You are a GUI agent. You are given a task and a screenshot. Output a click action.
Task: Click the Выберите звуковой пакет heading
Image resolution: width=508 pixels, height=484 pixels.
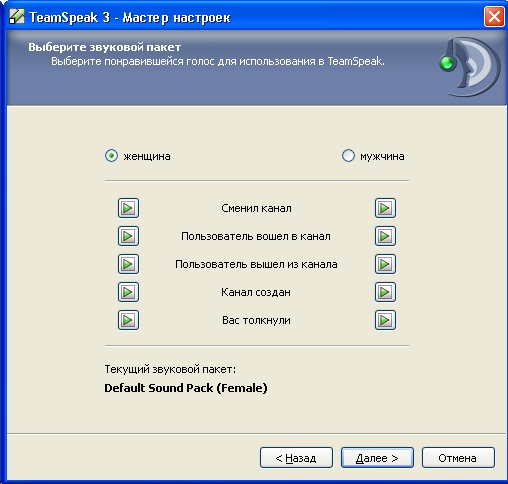[104, 47]
